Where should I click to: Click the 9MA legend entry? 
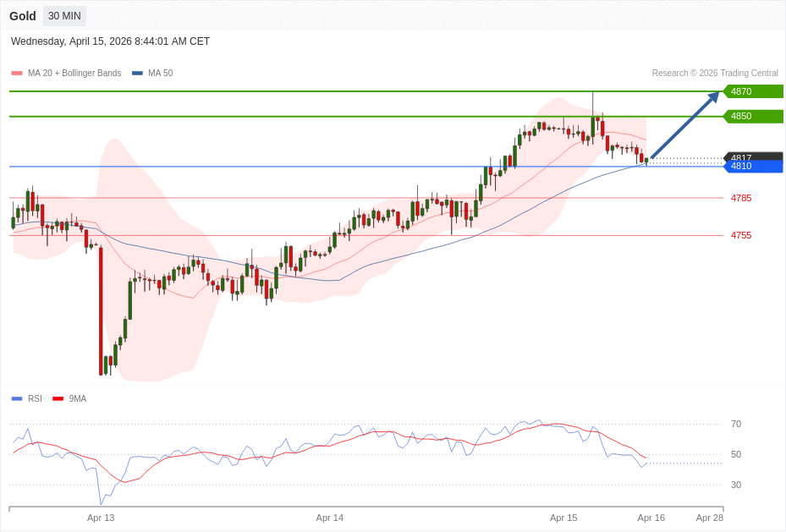point(78,398)
